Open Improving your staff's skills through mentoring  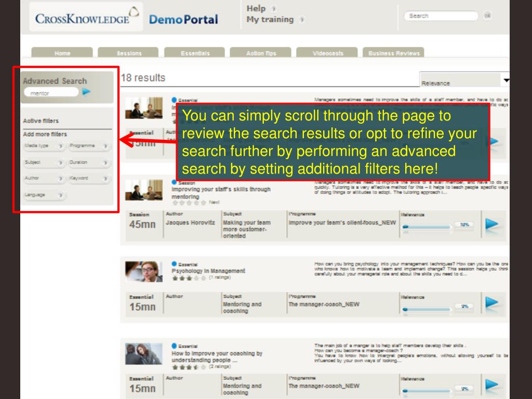(221, 193)
